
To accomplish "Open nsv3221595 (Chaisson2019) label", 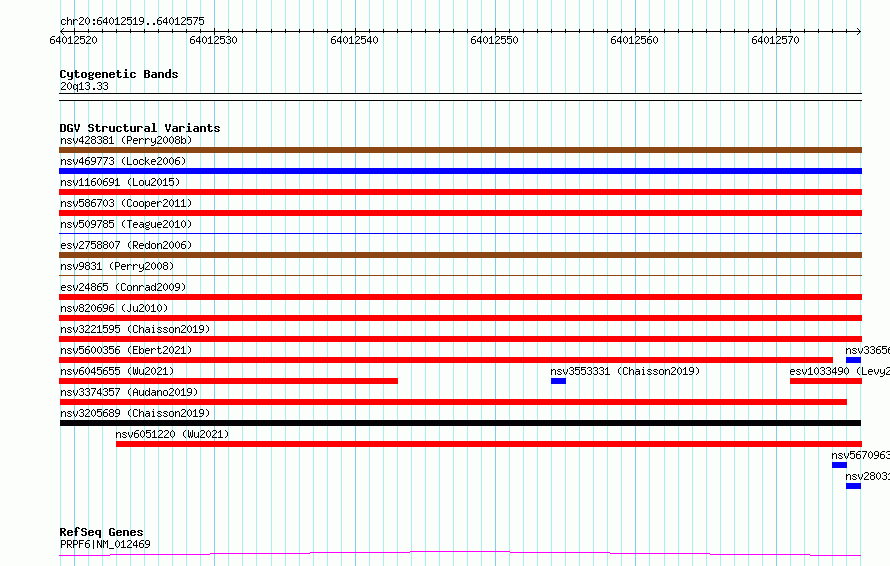I will (x=135, y=329).
